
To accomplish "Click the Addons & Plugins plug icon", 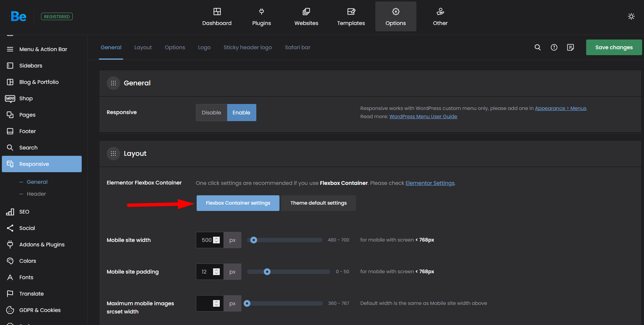I will pyautogui.click(x=10, y=244).
